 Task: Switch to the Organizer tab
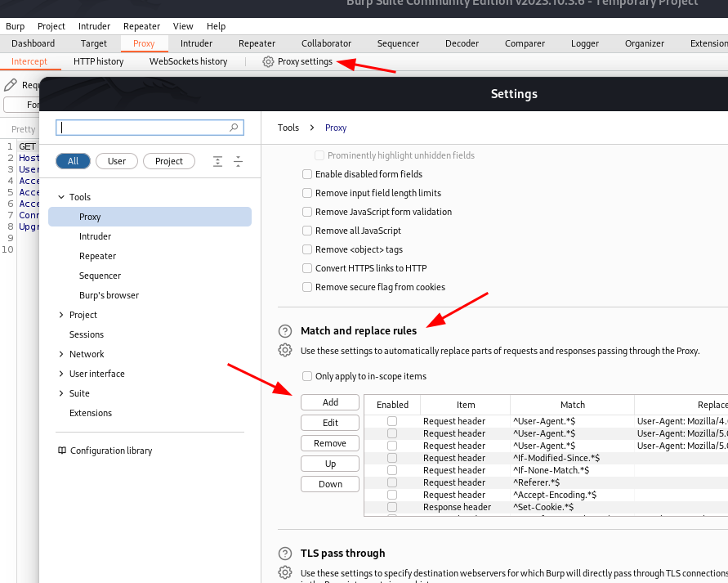pos(645,43)
